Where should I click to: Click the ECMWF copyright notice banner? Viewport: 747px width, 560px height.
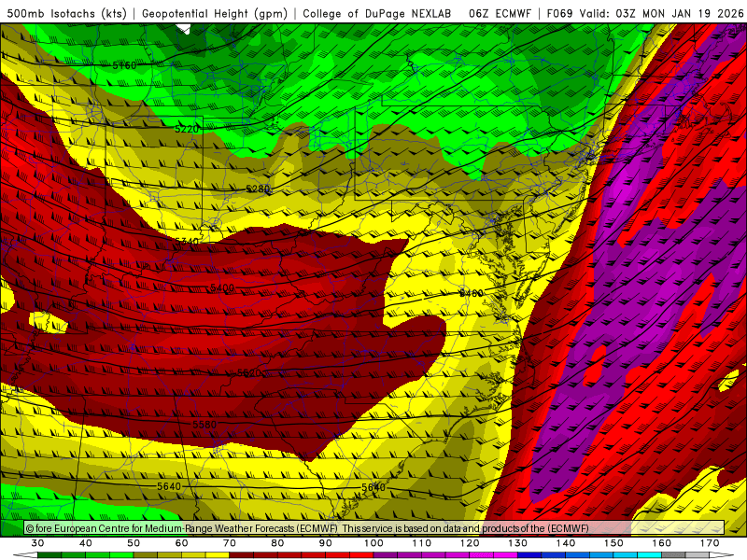click(374, 527)
